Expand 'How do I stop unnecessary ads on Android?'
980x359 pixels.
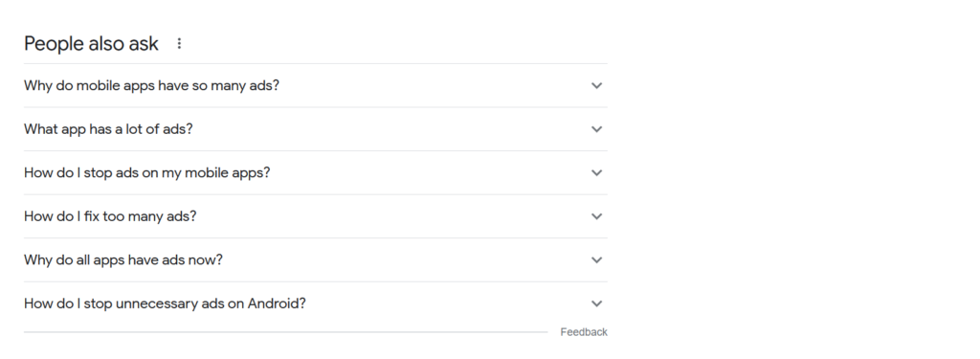coord(315,304)
